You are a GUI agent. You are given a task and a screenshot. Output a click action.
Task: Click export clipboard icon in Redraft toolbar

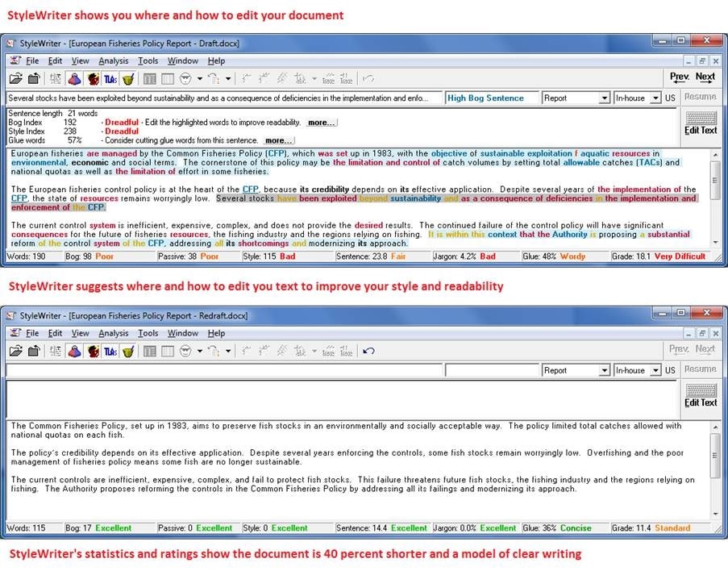coord(34,352)
